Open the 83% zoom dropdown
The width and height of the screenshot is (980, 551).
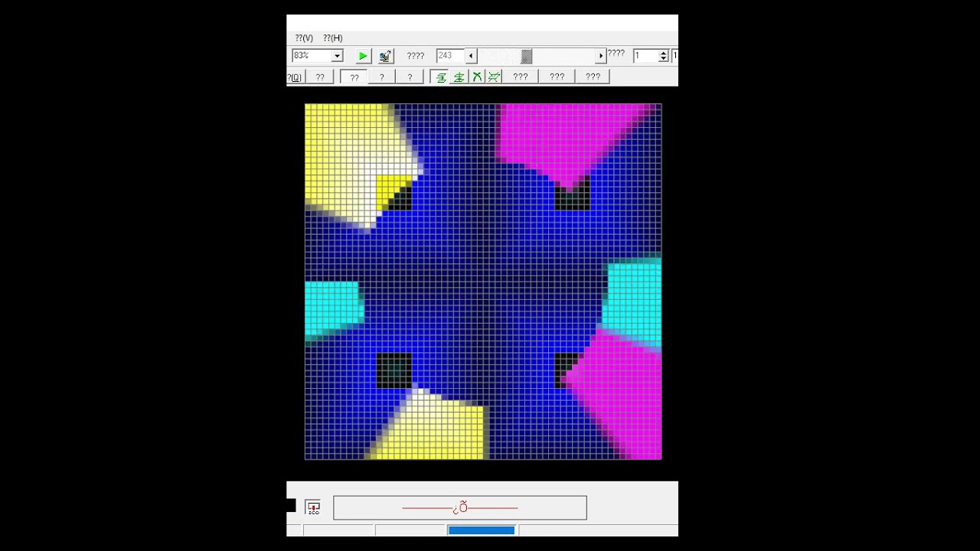337,56
